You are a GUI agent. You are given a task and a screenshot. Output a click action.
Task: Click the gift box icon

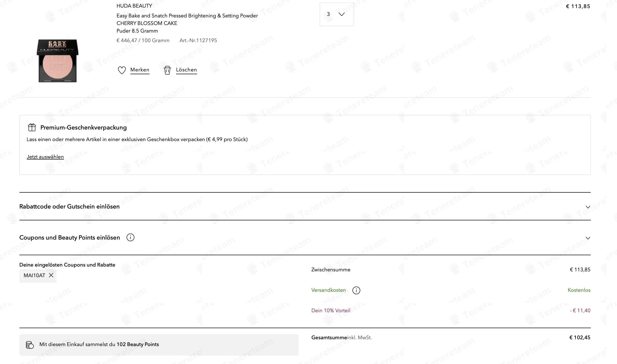[32, 127]
